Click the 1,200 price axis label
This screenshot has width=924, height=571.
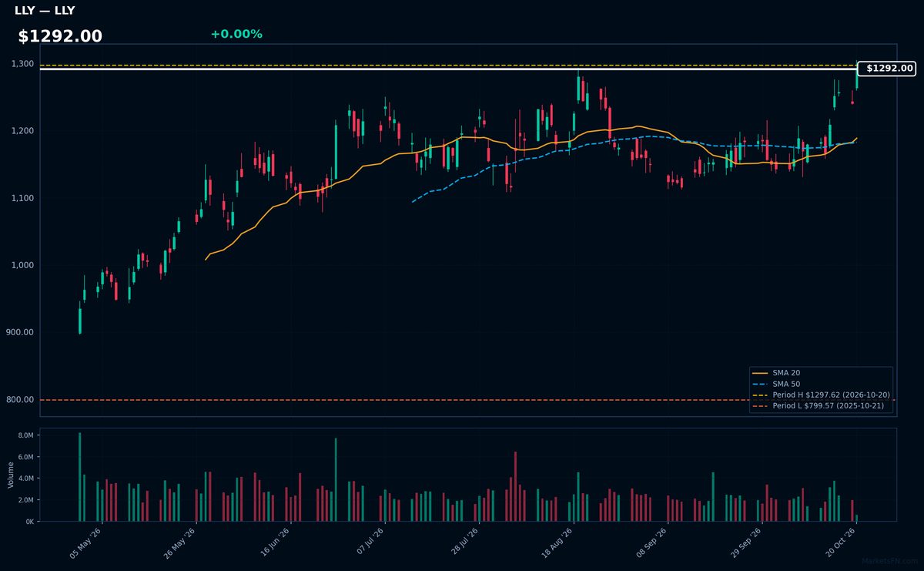coord(22,131)
